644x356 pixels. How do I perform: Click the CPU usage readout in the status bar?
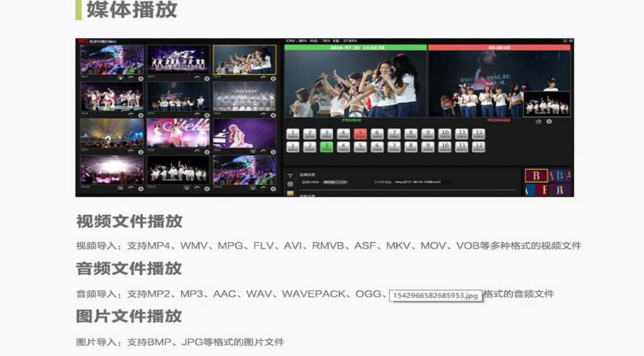[x=297, y=41]
